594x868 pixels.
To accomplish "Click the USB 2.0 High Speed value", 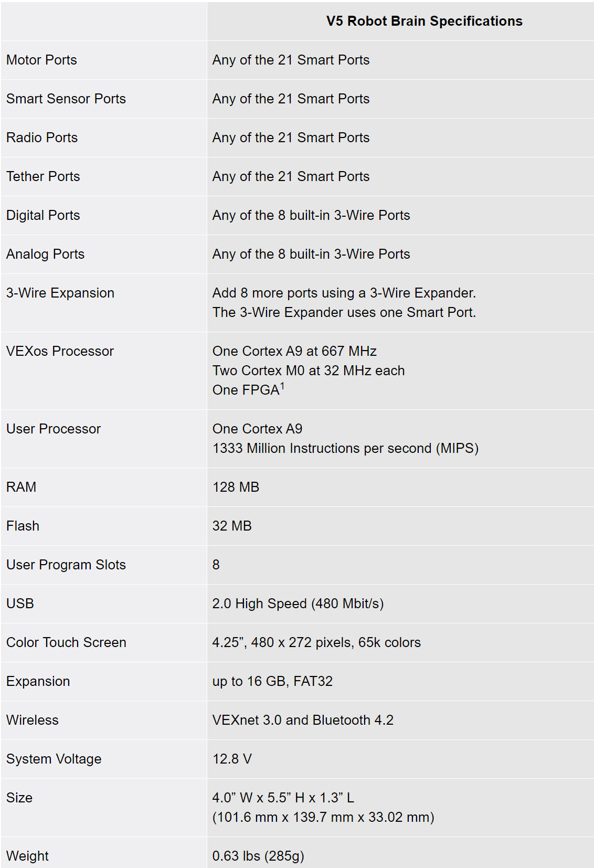I will point(298,604).
